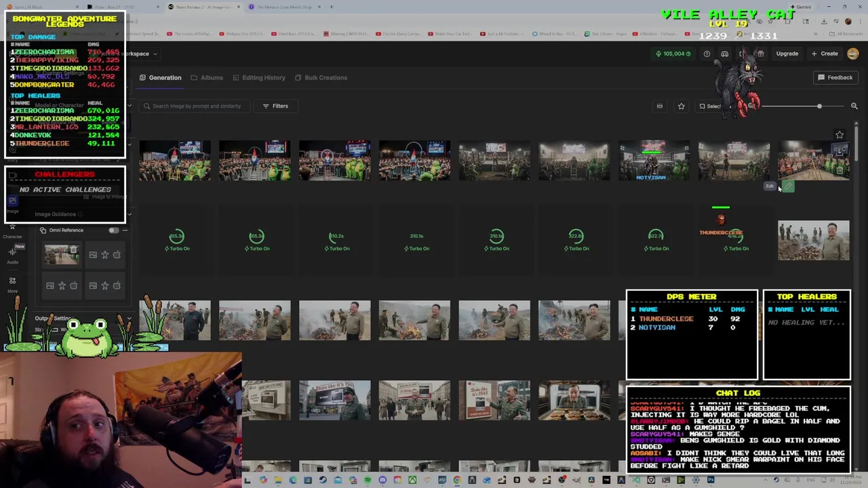Toggle the favorites star filter

coord(681,106)
